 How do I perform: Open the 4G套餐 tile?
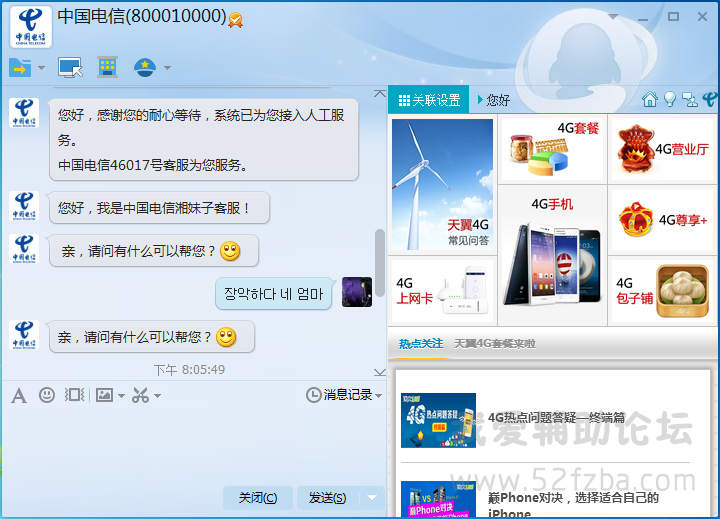point(552,148)
